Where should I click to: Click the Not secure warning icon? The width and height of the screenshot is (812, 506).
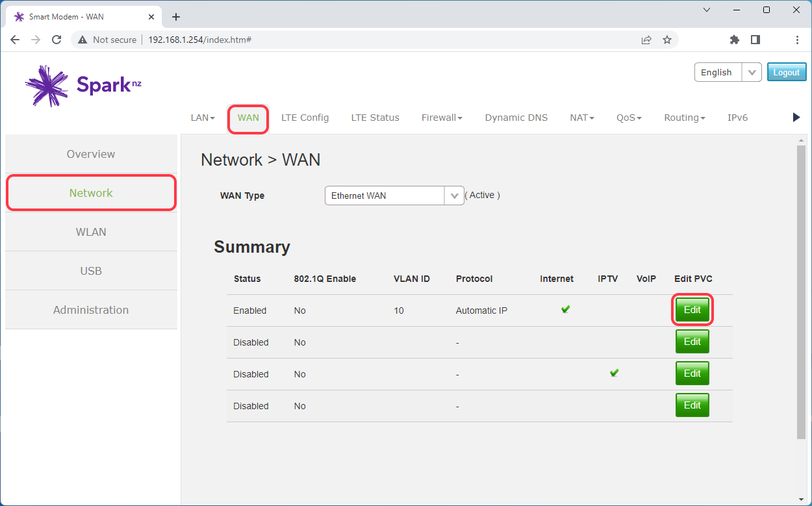(x=82, y=40)
